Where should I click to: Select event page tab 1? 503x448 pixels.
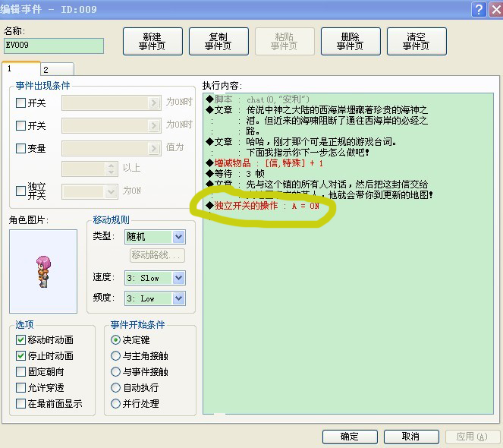click(21, 68)
